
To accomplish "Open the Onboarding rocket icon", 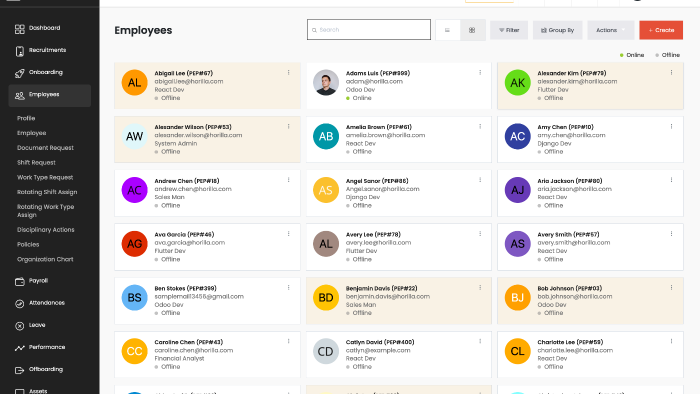I will click(19, 73).
